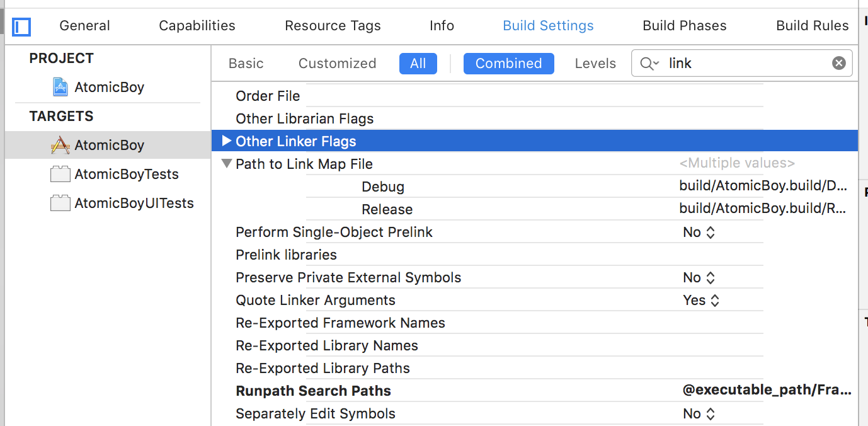Select the AtomicBoy project blueprint icon

click(60, 87)
